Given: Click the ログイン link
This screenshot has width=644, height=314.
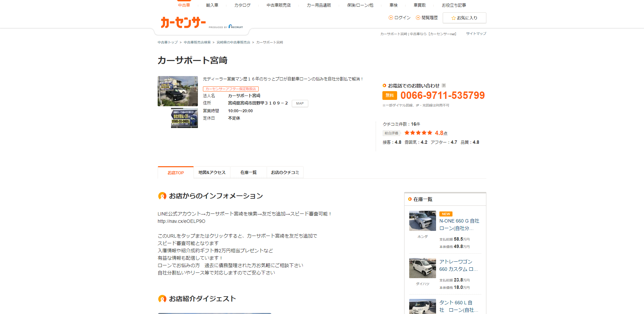Looking at the screenshot, I should [x=402, y=18].
